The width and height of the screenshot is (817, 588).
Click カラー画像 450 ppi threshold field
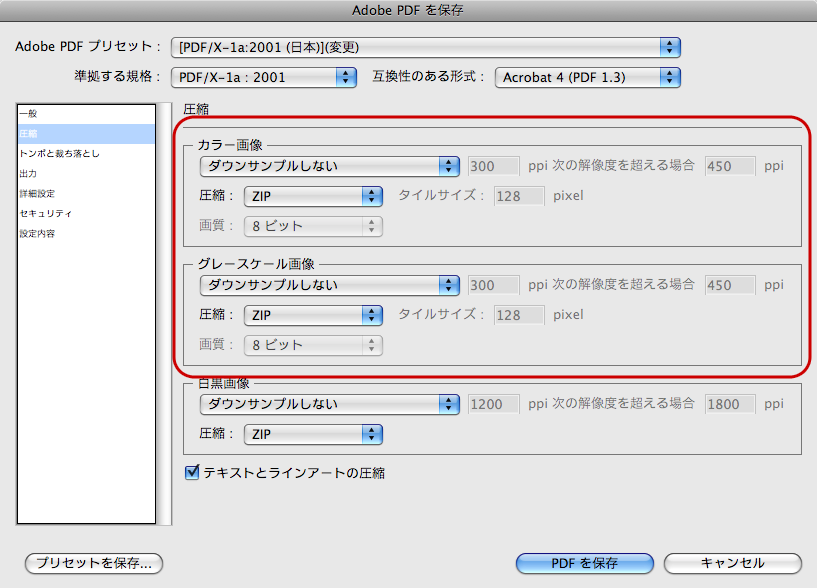coord(730,166)
